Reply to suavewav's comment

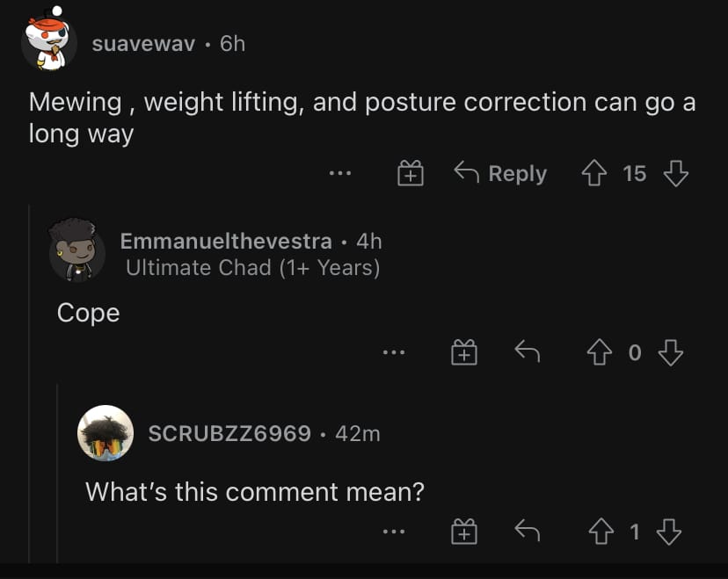point(500,174)
